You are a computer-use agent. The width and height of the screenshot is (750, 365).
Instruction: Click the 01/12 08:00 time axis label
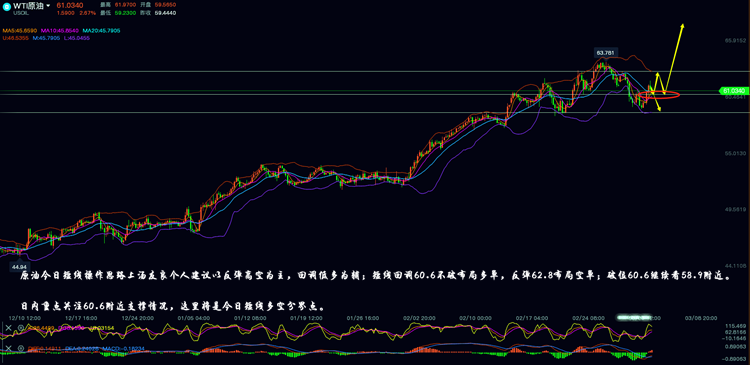(x=251, y=317)
